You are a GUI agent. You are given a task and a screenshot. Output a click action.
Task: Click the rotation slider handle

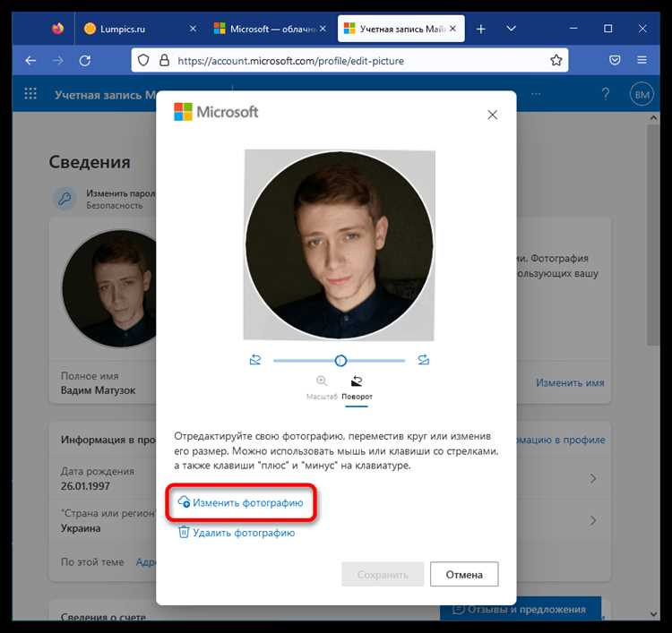(340, 361)
